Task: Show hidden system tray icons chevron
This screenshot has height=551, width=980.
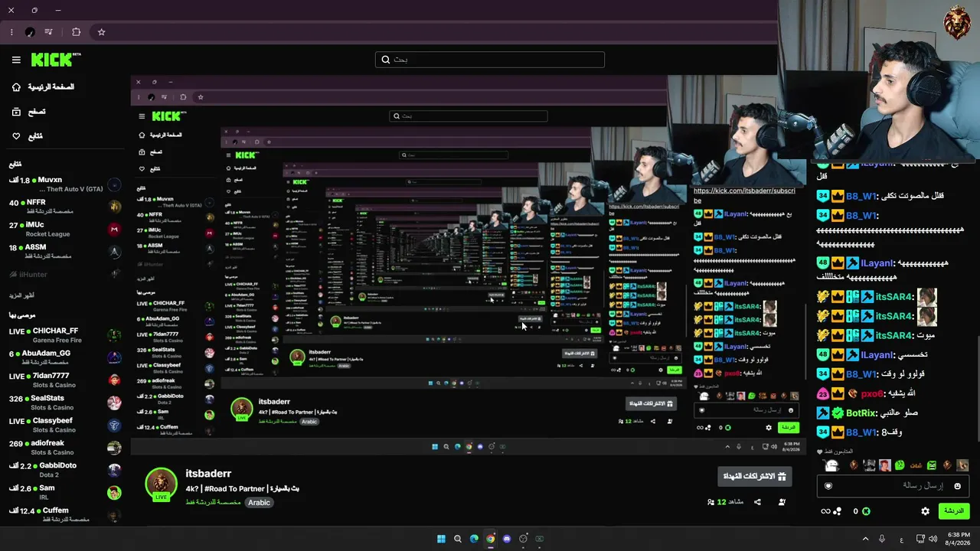Action: (x=866, y=539)
